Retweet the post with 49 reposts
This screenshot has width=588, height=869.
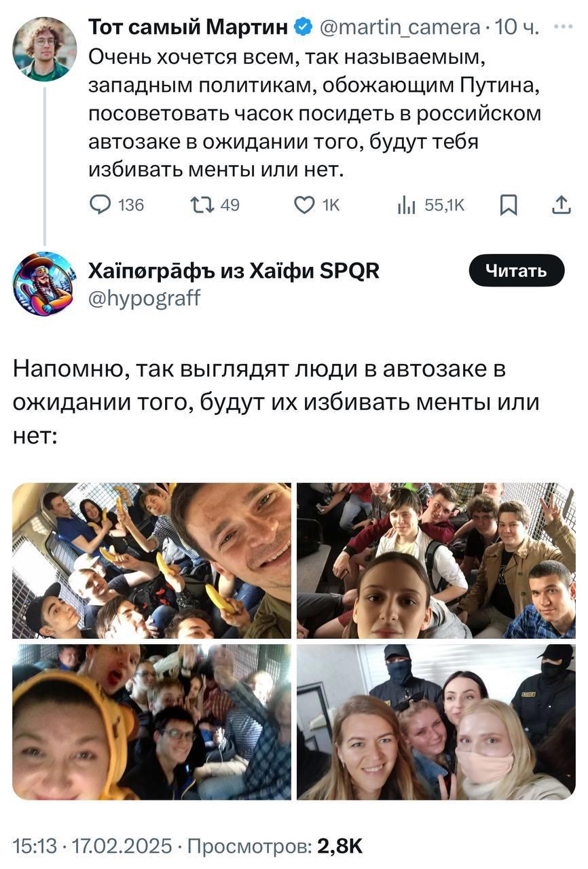(214, 204)
